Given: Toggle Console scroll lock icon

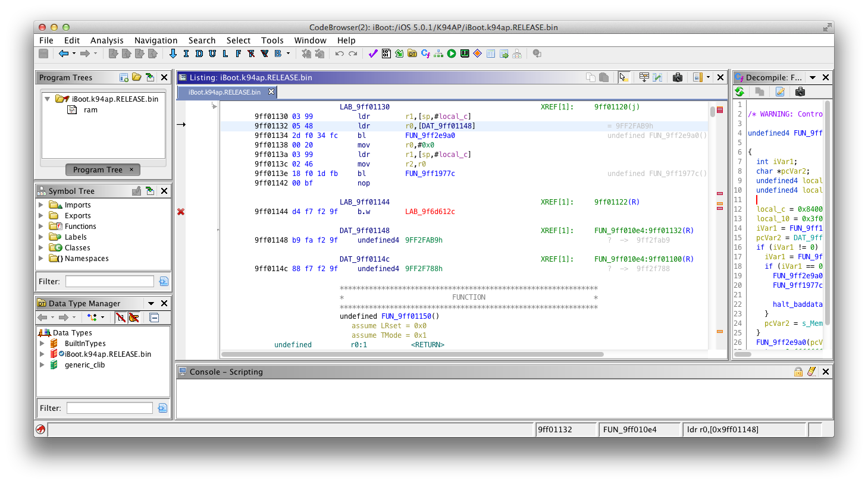Looking at the screenshot, I should 798,372.
